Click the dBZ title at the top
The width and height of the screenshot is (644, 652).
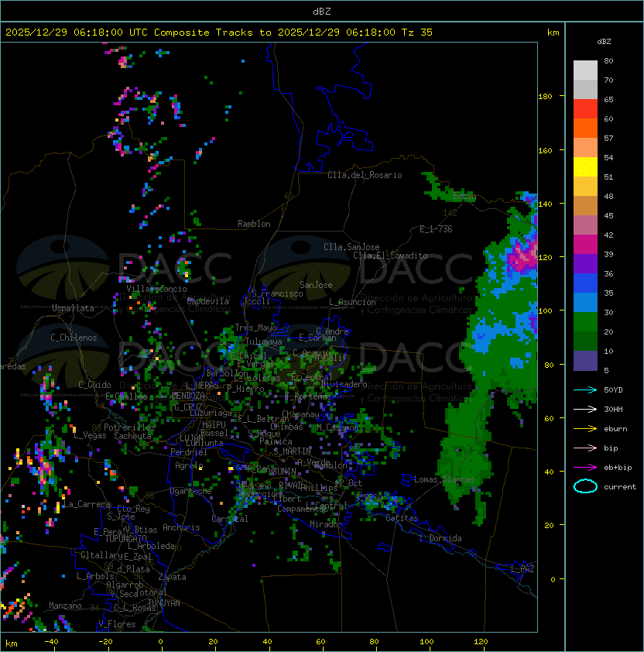[322, 11]
